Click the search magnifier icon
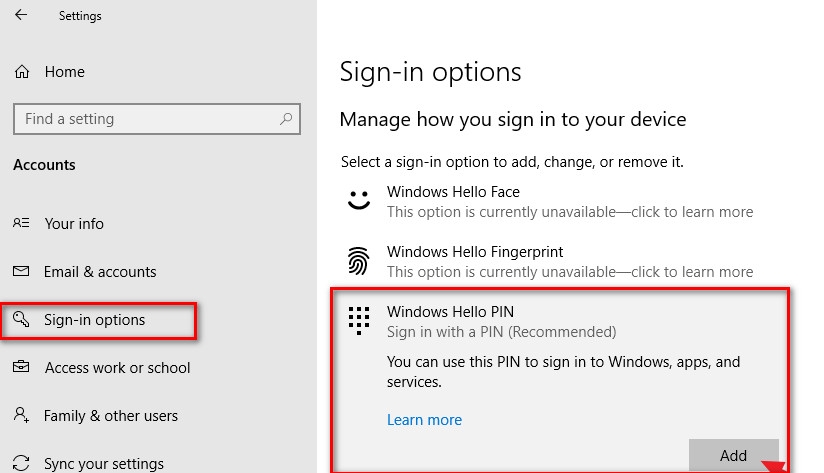This screenshot has height=473, width=824. pos(286,119)
